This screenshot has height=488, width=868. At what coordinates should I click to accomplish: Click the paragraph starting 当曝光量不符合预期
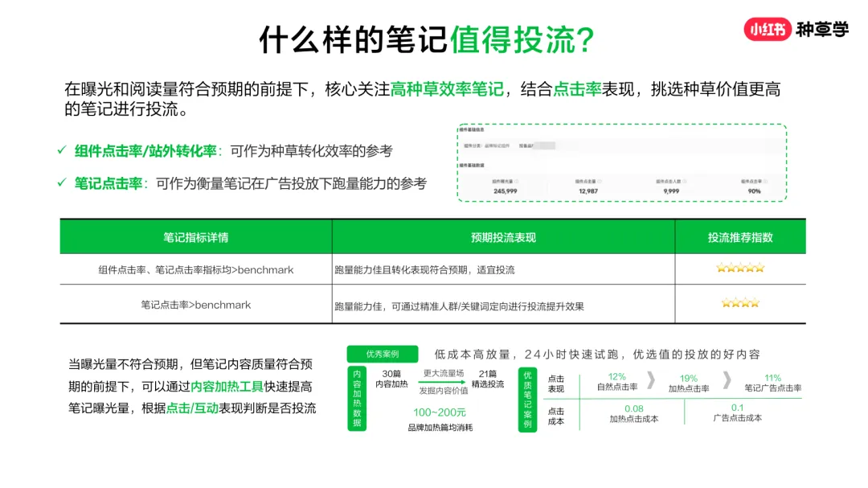191,386
